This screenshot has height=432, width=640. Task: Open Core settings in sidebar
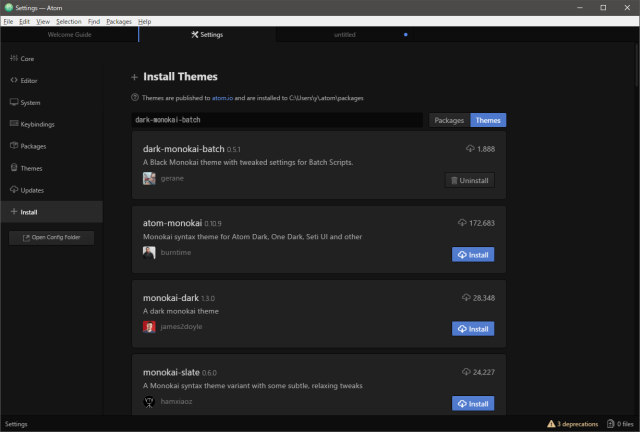[51, 58]
